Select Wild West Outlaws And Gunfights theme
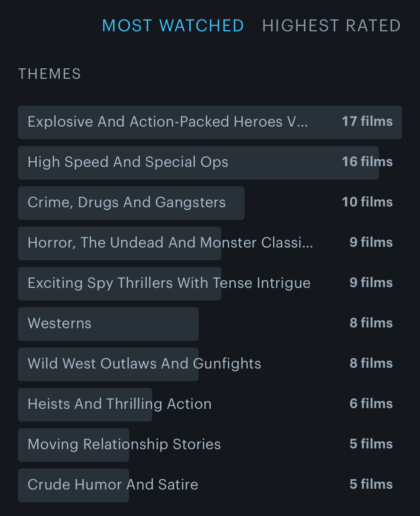Image resolution: width=420 pixels, height=516 pixels. [x=144, y=364]
